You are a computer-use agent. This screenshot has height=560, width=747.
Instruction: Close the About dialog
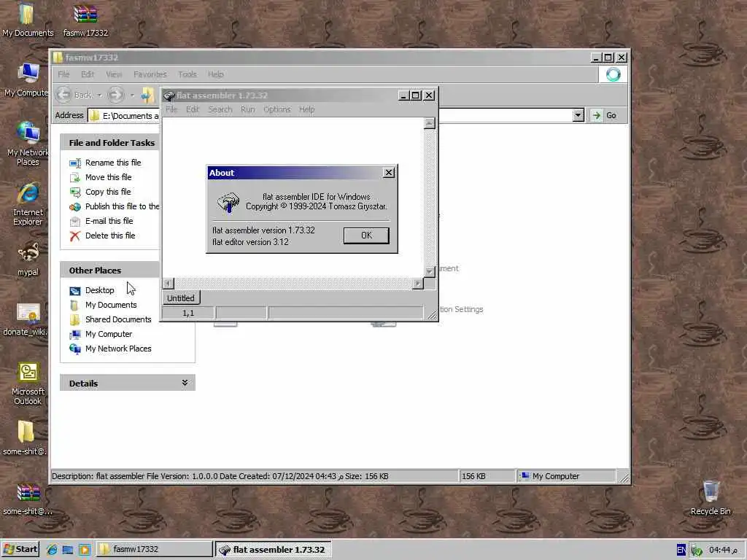coord(389,172)
